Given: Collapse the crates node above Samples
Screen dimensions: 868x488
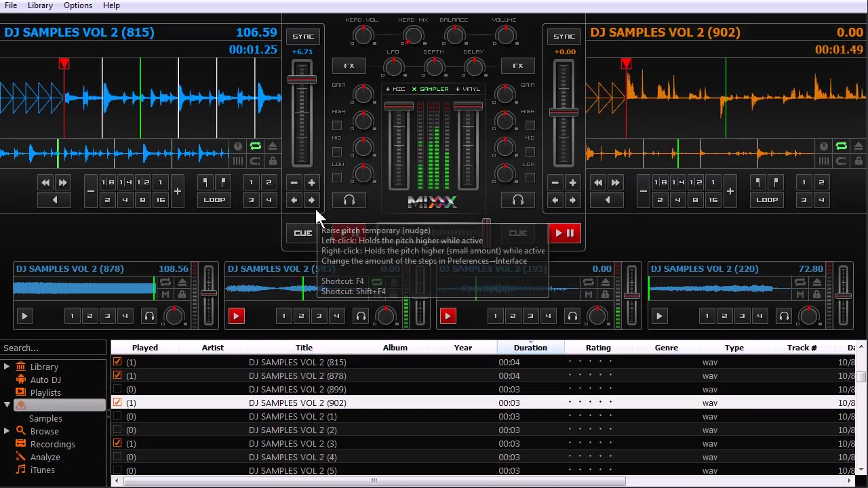Looking at the screenshot, I should pyautogui.click(x=6, y=405).
